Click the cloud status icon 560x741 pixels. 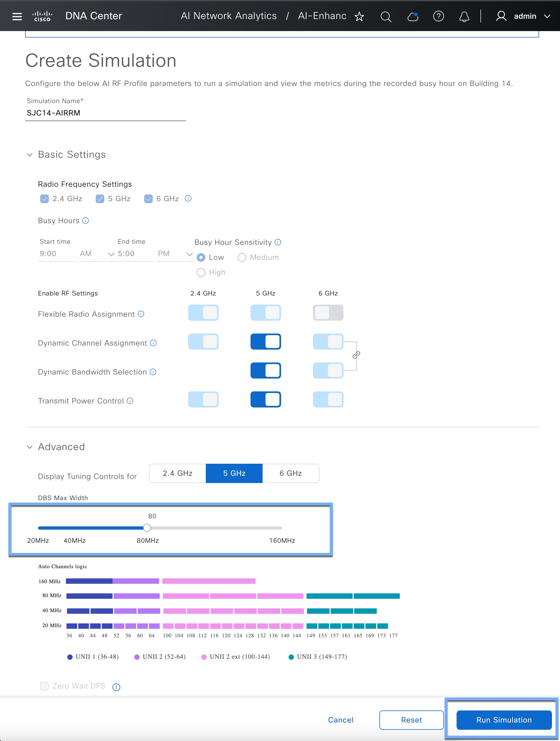point(413,16)
